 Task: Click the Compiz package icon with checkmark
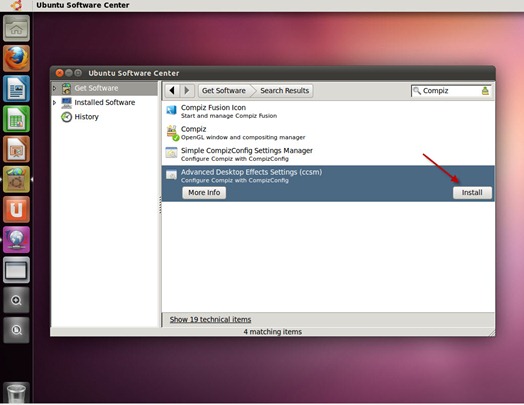[172, 133]
